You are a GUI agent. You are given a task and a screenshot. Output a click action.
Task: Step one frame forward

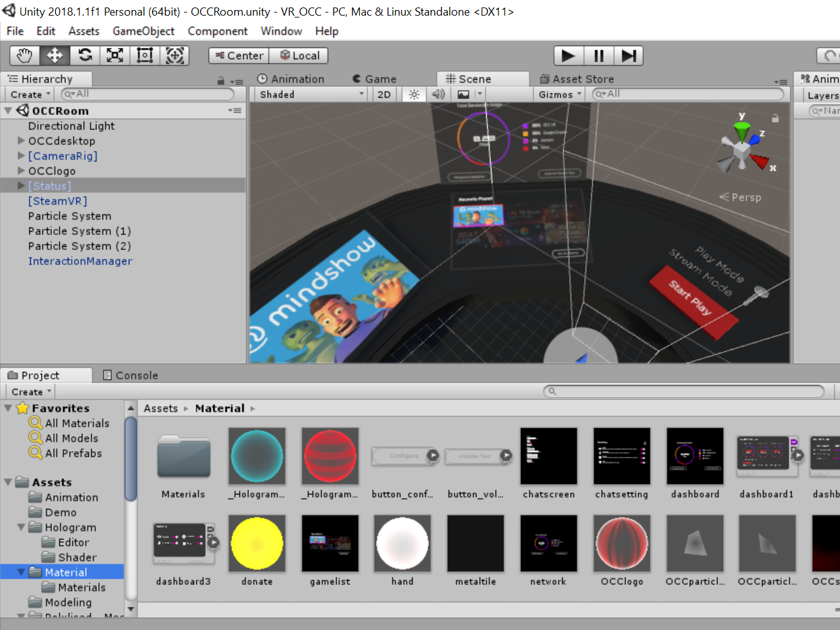pyautogui.click(x=629, y=56)
